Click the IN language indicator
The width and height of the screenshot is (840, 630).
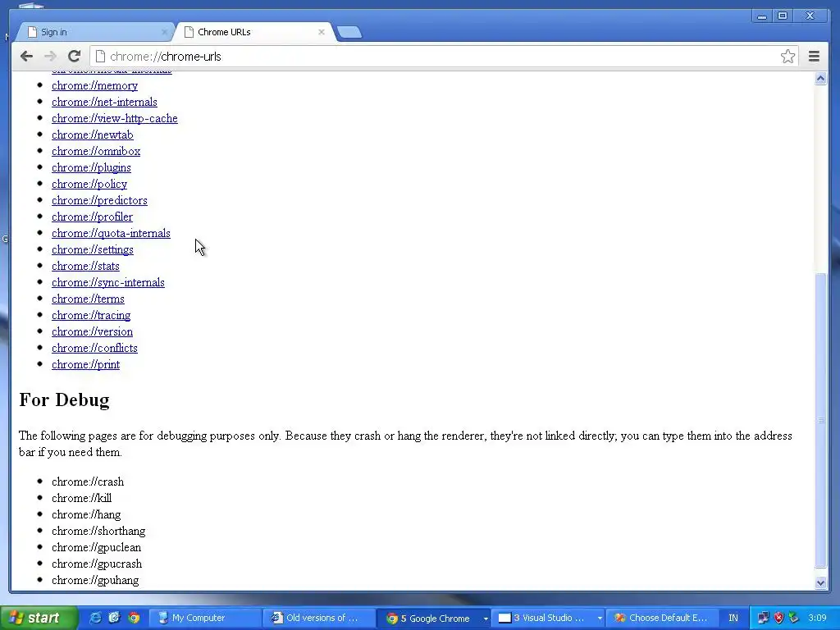(733, 618)
